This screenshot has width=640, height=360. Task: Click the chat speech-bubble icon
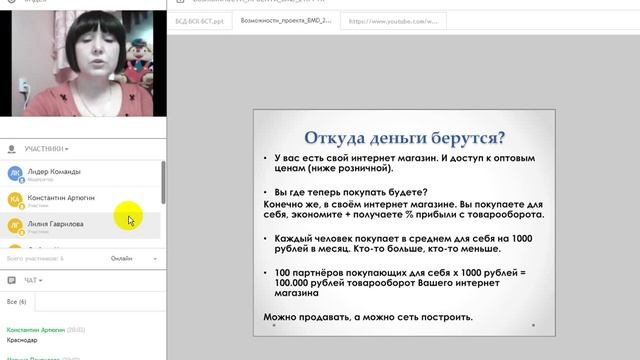[11, 280]
